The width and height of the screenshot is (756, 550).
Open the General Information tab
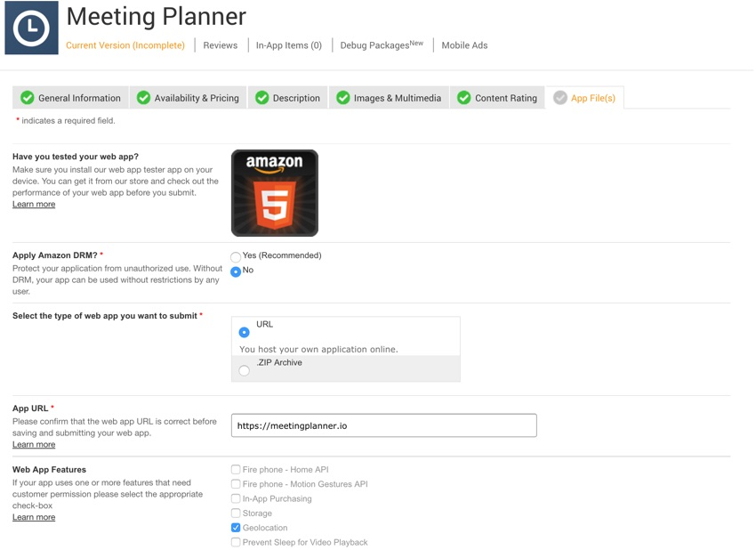click(70, 98)
